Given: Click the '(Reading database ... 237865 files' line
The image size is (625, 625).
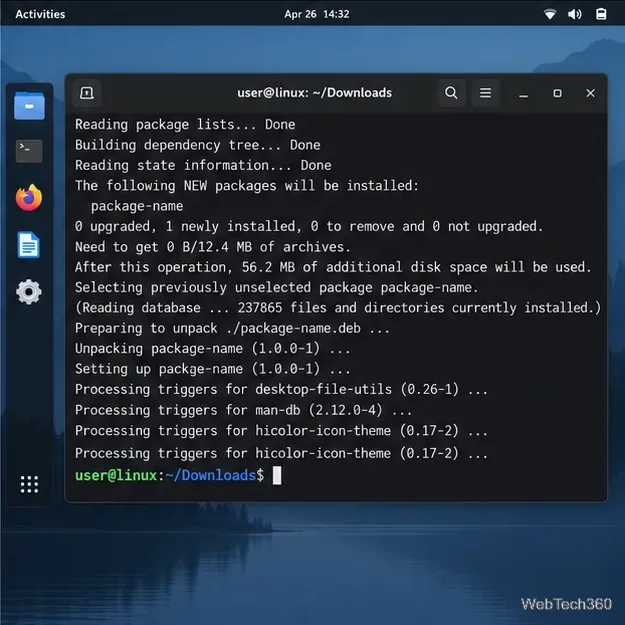Looking at the screenshot, I should click(x=338, y=308).
